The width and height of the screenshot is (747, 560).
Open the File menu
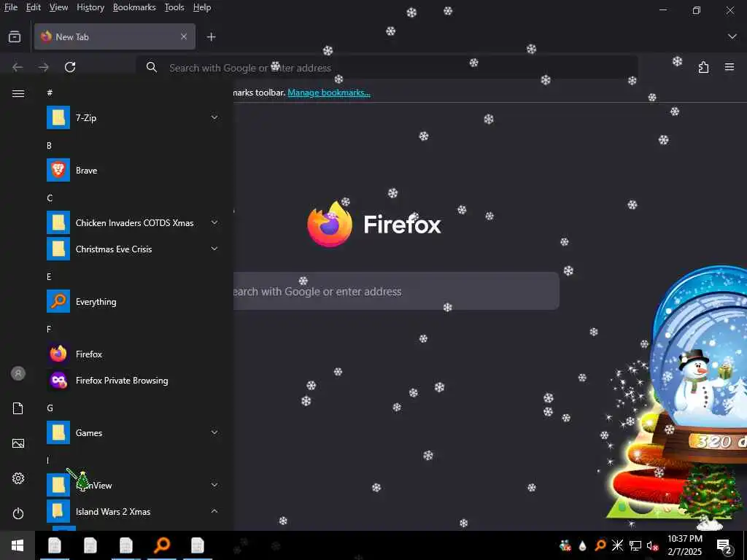coord(10,7)
